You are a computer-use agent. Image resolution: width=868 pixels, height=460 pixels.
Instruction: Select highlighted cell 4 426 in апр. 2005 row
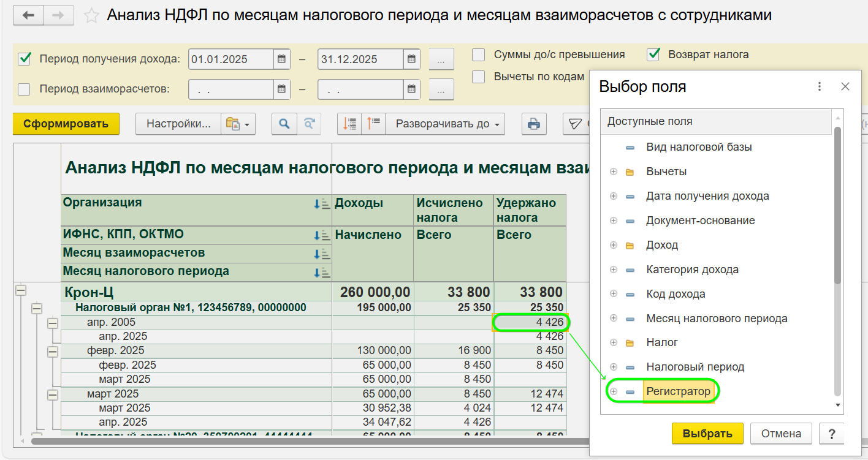[x=530, y=322]
